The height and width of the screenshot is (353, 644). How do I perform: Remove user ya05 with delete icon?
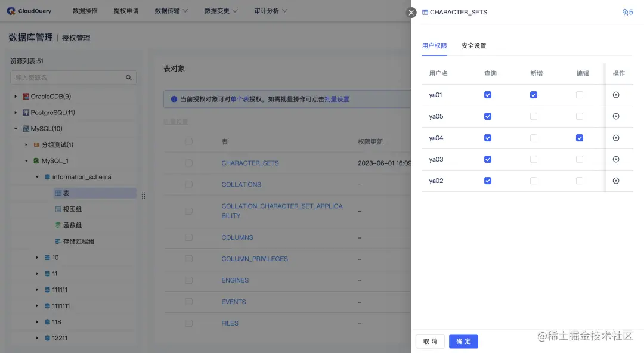[x=616, y=116]
